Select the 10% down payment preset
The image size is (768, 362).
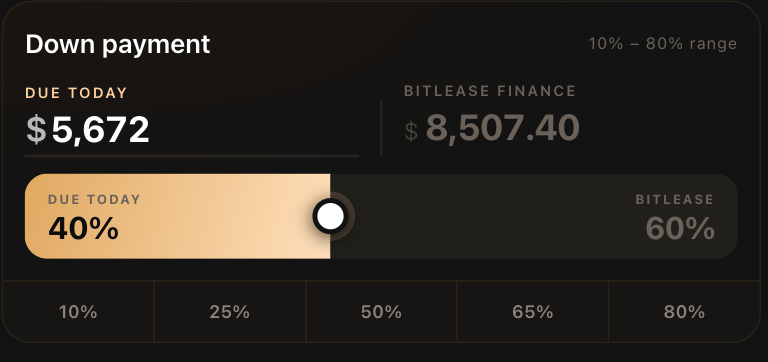(78, 312)
